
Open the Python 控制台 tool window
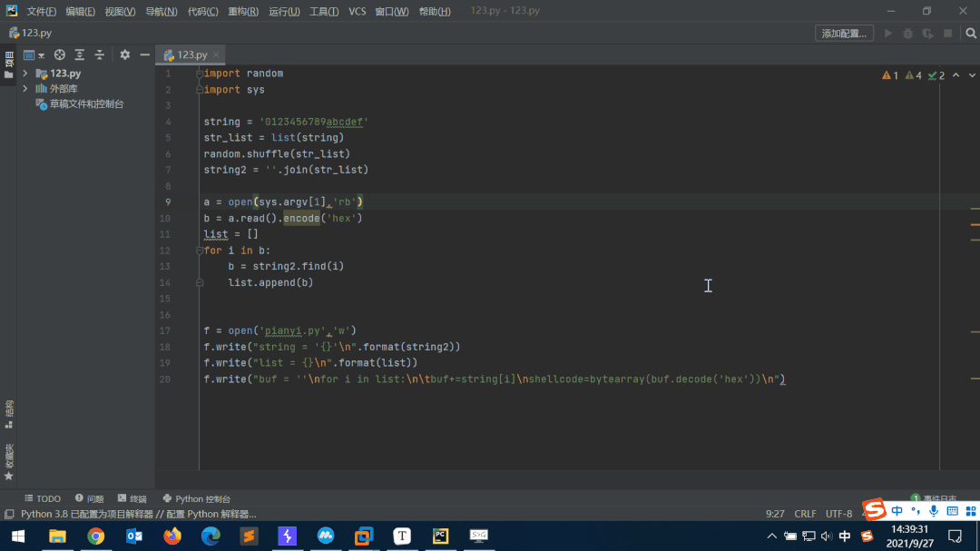point(196,498)
